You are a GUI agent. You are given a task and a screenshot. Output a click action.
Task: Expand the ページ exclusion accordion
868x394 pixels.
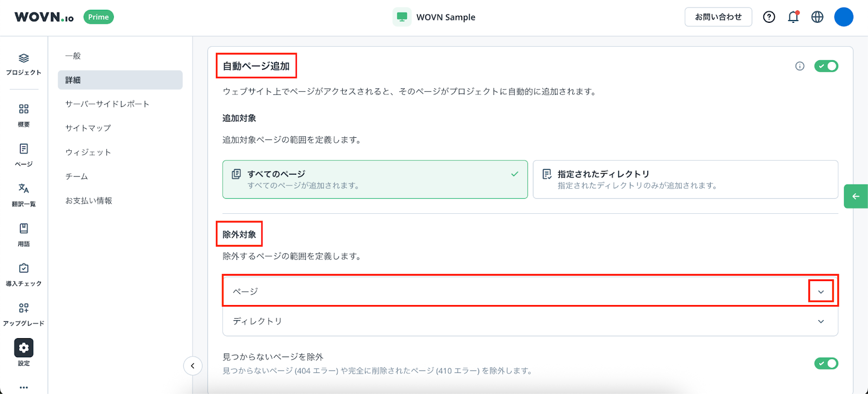click(x=821, y=291)
